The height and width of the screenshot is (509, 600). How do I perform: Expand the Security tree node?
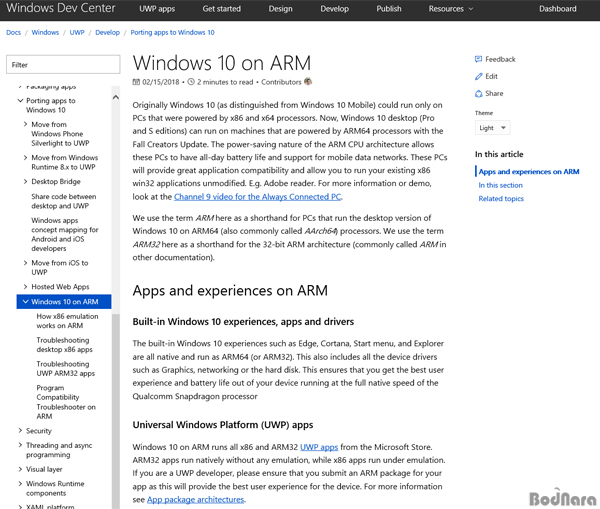tap(20, 431)
